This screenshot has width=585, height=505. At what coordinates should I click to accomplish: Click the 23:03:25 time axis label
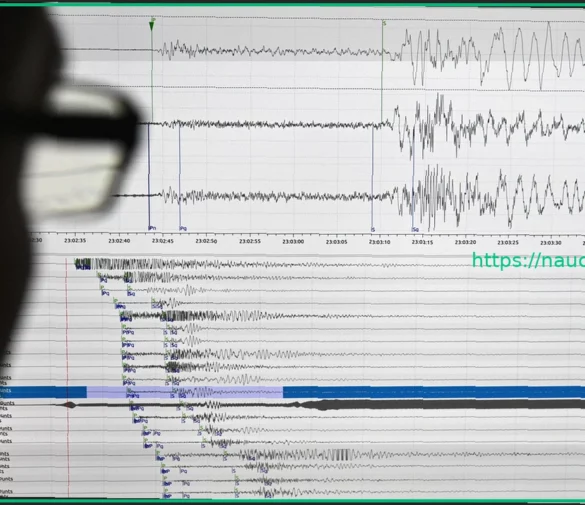tap(508, 242)
